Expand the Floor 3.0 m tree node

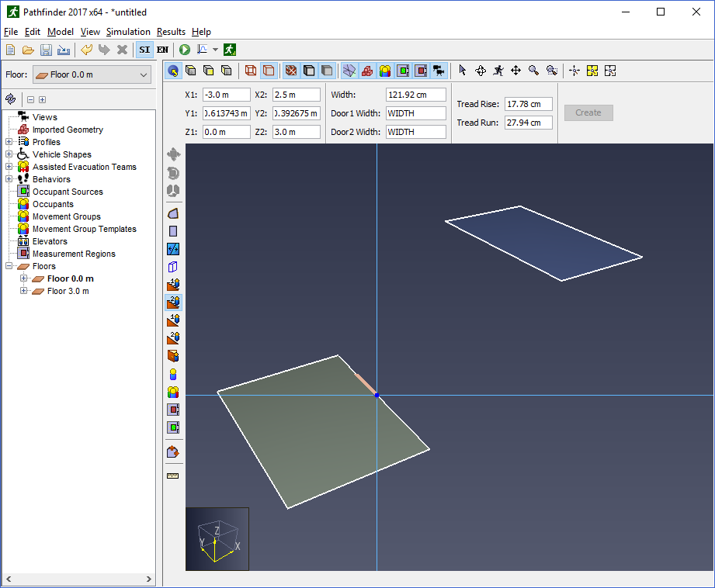tap(24, 291)
